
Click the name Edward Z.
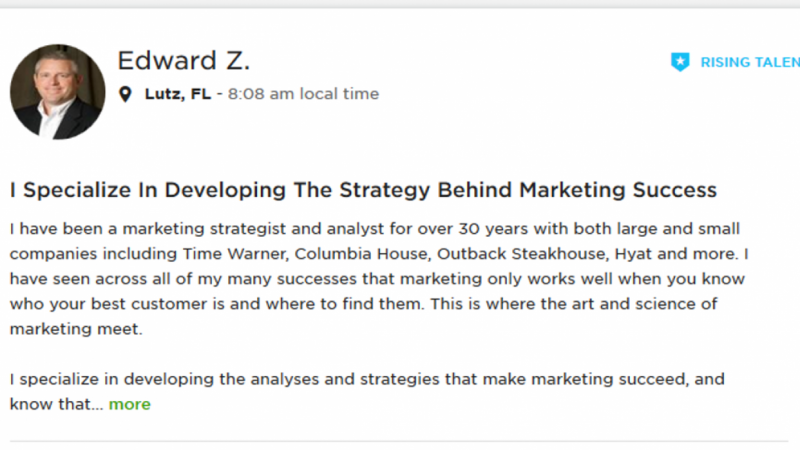click(184, 61)
